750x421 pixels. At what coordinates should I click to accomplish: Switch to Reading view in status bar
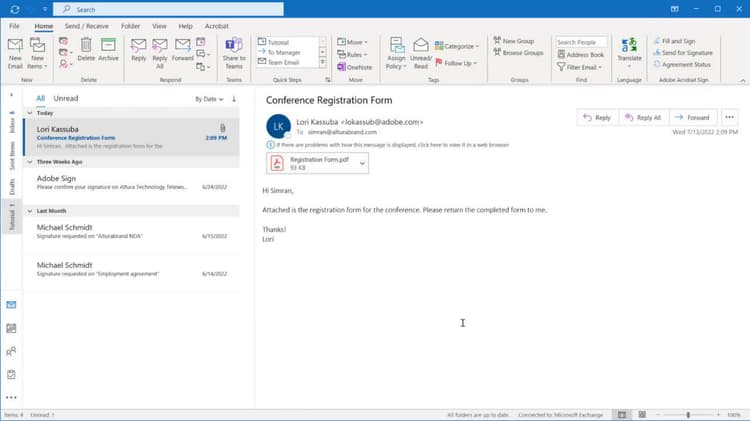(642, 415)
